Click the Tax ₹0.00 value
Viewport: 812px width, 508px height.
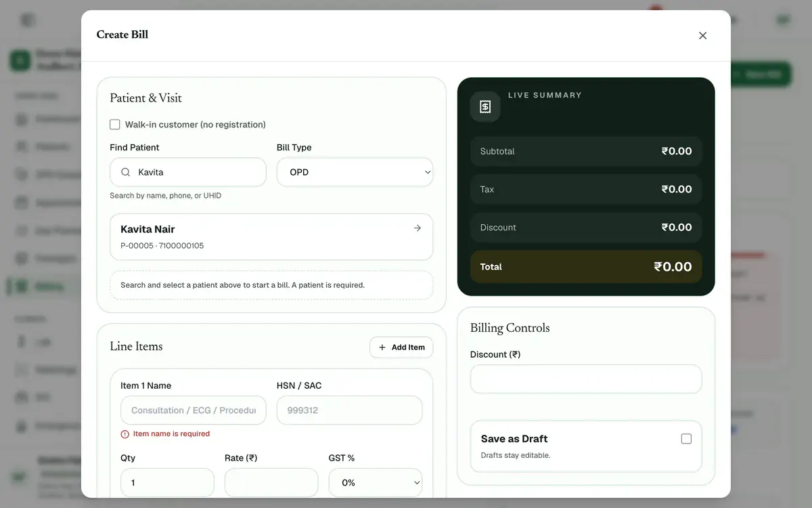(677, 189)
